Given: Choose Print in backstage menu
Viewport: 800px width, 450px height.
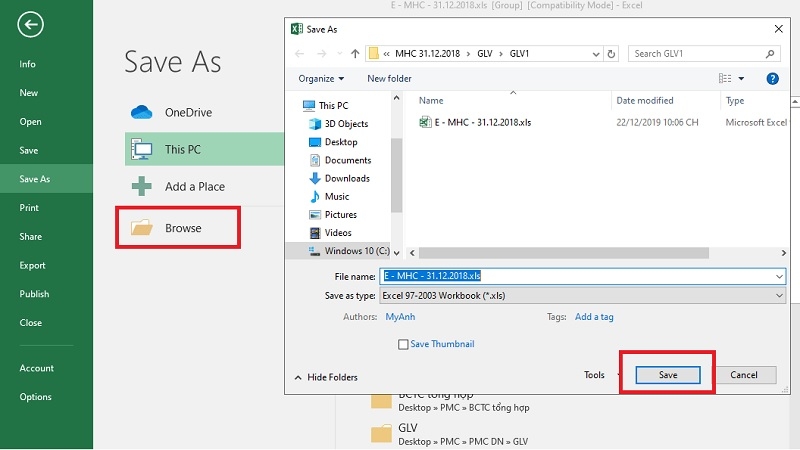Looking at the screenshot, I should pos(29,208).
